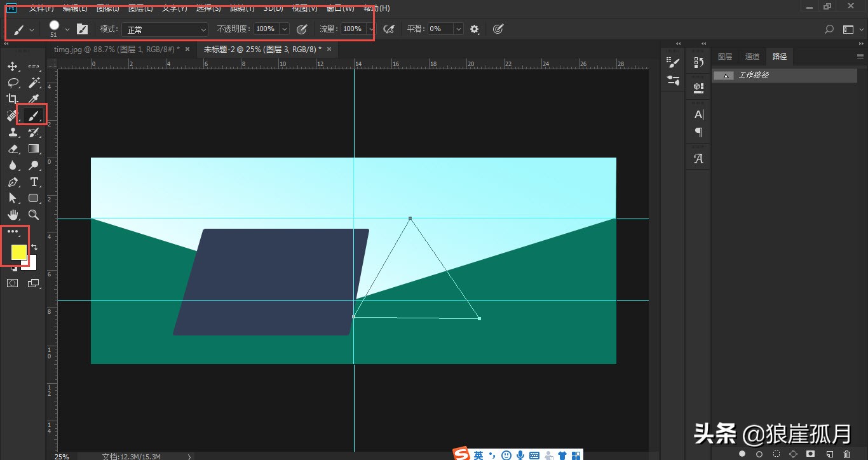The height and width of the screenshot is (460, 868).
Task: Enable airbrush-style build-up effect
Action: pyautogui.click(x=389, y=29)
